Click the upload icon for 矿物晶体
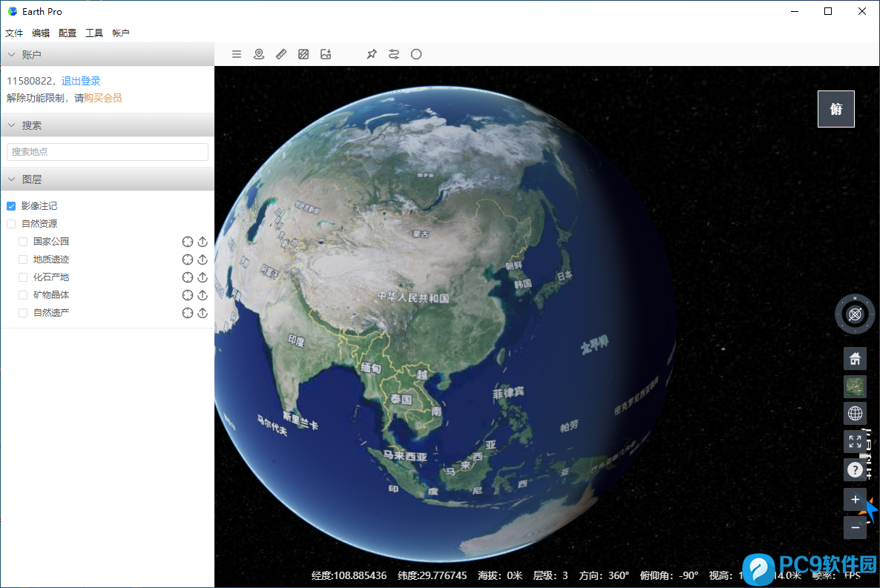 click(203, 295)
